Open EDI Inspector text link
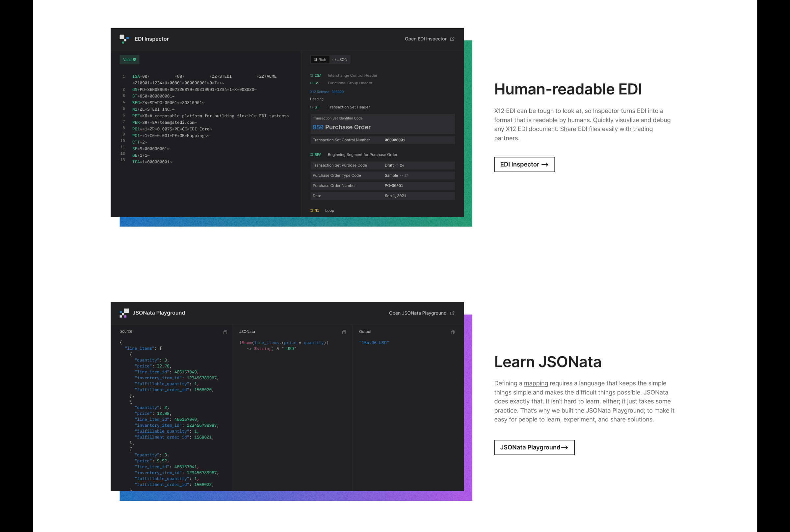The image size is (790, 532). [x=425, y=39]
